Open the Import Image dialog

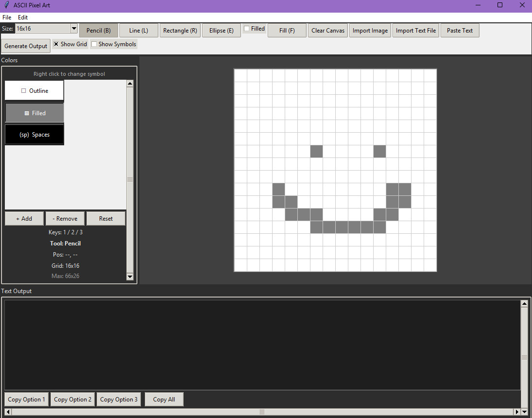pyautogui.click(x=370, y=31)
